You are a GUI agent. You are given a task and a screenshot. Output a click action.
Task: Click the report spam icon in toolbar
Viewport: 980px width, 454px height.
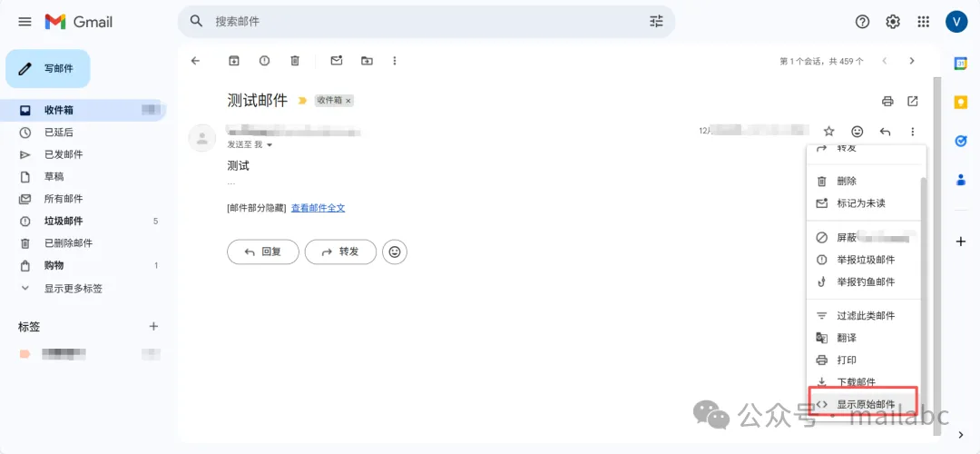pos(264,61)
